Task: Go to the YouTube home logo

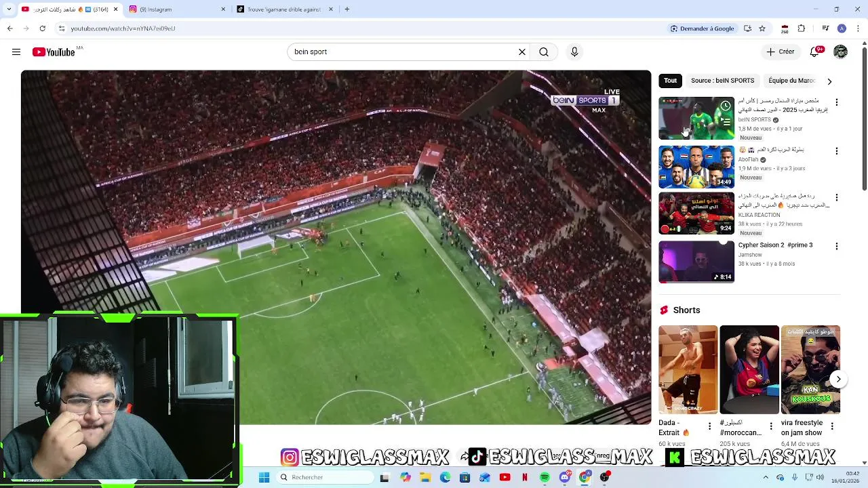Action: 54,52
